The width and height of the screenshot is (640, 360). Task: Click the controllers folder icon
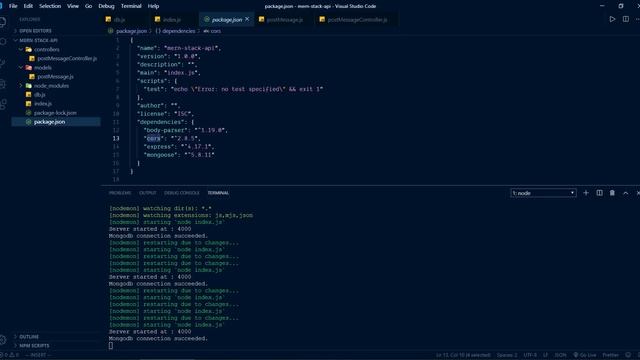tap(29, 49)
